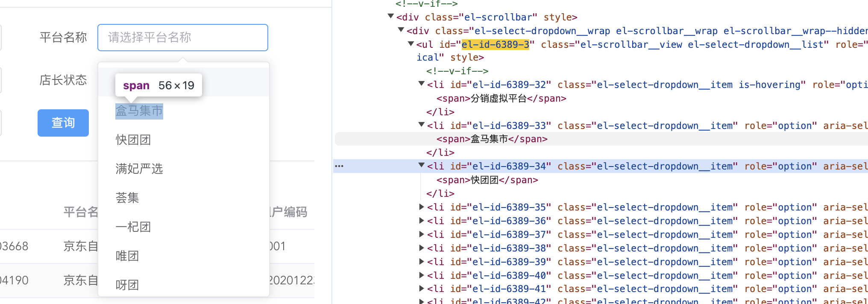Click the highlighted id el-id-6389-3 text

tap(495, 44)
